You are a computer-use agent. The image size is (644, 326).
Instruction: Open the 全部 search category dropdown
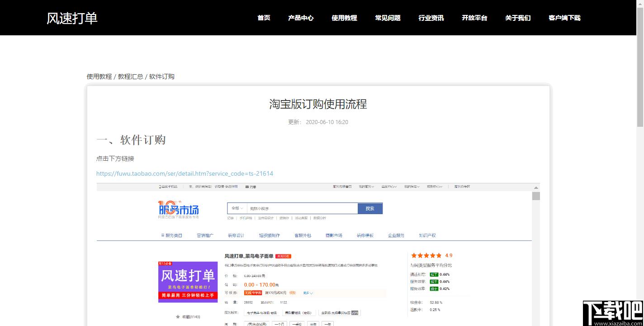coord(237,208)
